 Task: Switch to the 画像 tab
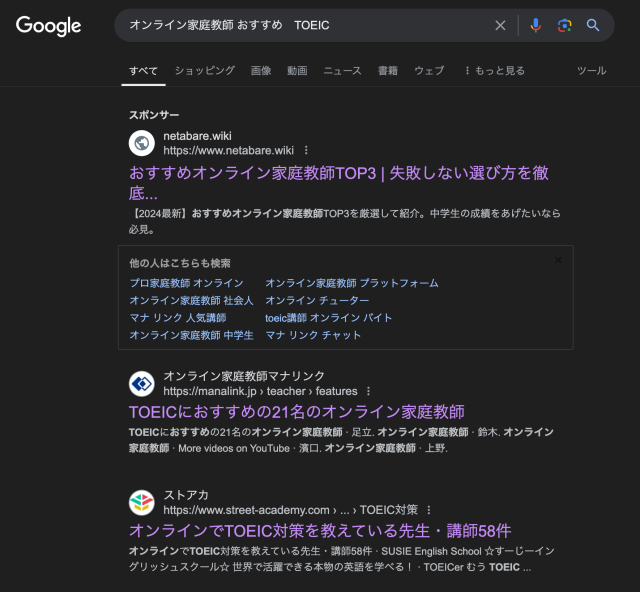point(261,71)
